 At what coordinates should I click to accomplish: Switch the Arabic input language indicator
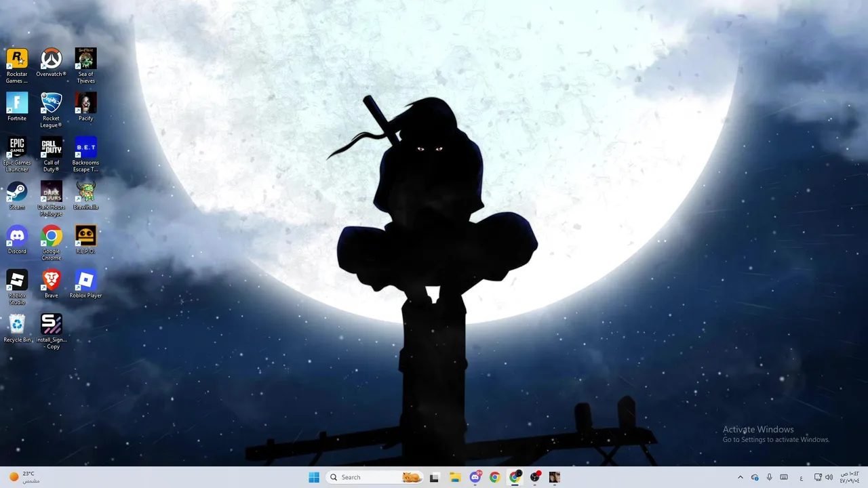click(x=801, y=477)
